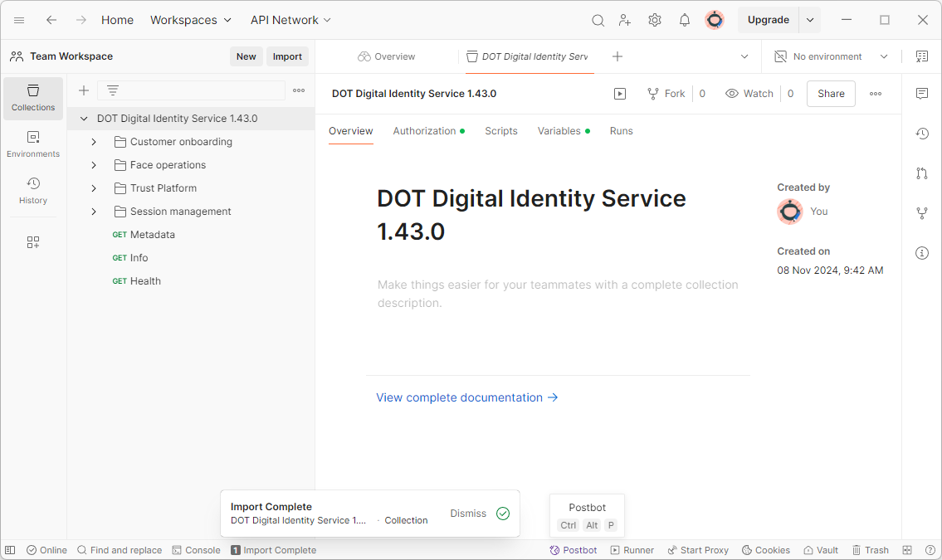Screen dimensions: 942x560
Task: Open the settings gear icon
Action: [654, 21]
